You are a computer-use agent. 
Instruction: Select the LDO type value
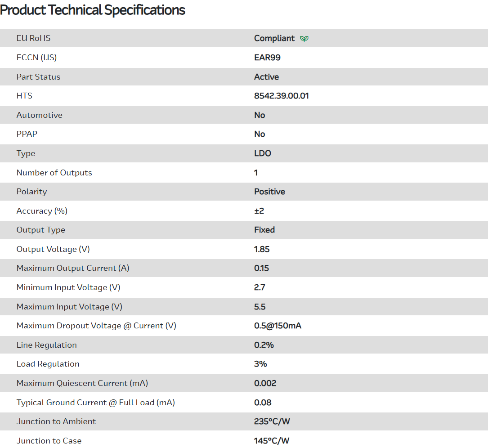click(x=263, y=153)
